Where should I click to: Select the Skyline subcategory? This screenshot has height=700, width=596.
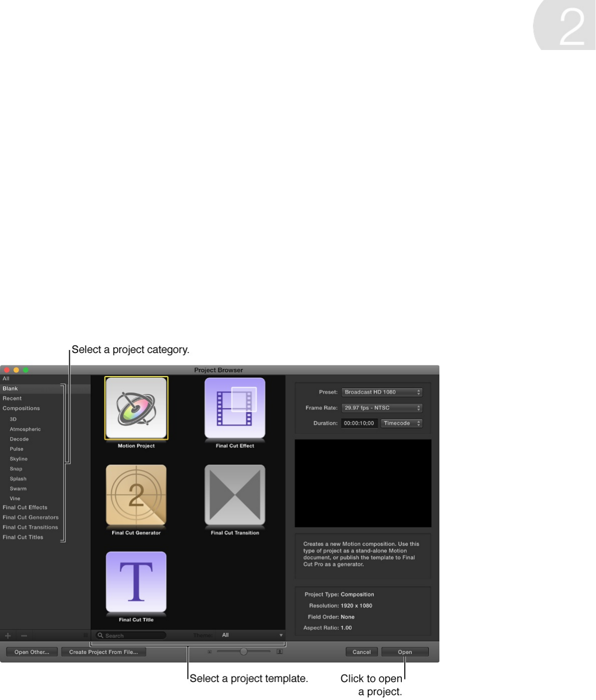19,459
